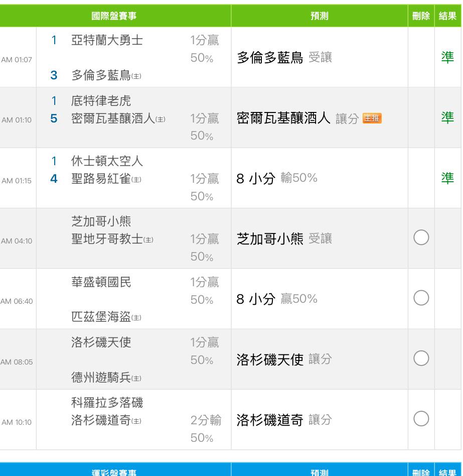Click the 2分輸 50% handicap

[206, 429]
